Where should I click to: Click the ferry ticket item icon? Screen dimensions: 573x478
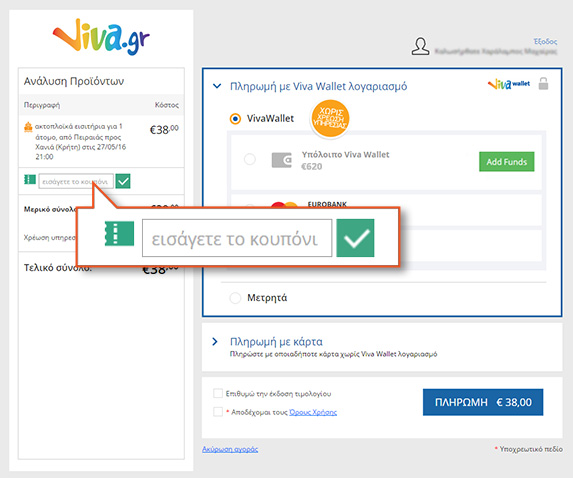(28, 127)
